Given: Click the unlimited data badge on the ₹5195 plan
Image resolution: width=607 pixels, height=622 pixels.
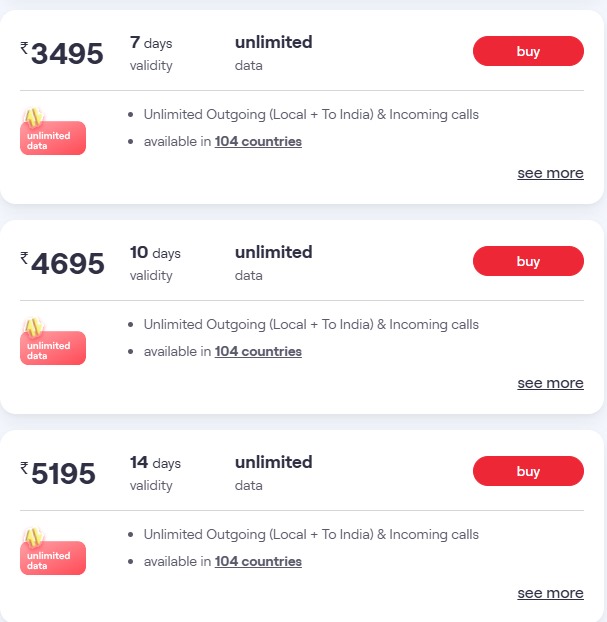Looking at the screenshot, I should tap(53, 556).
